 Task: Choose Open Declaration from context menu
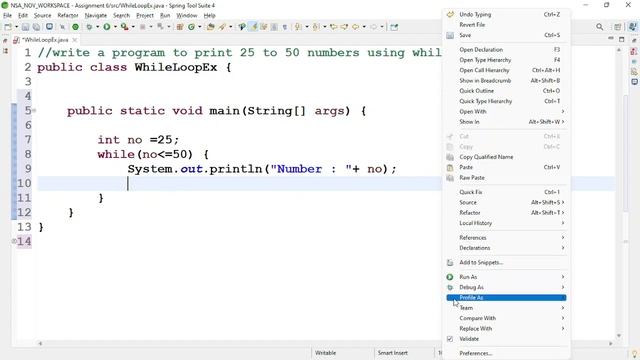506,49
